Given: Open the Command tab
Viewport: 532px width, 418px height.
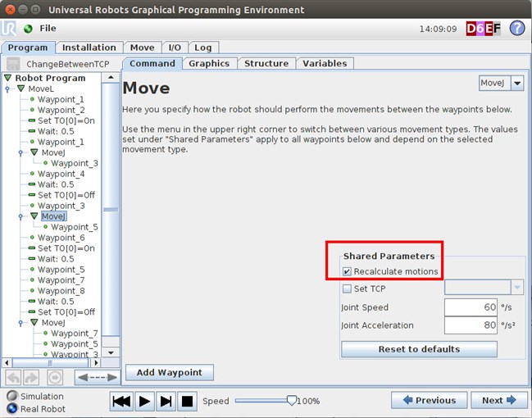Looking at the screenshot, I should [152, 63].
